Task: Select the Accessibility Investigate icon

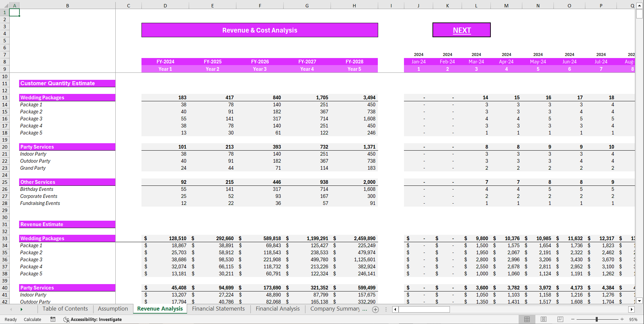Action: (66, 319)
